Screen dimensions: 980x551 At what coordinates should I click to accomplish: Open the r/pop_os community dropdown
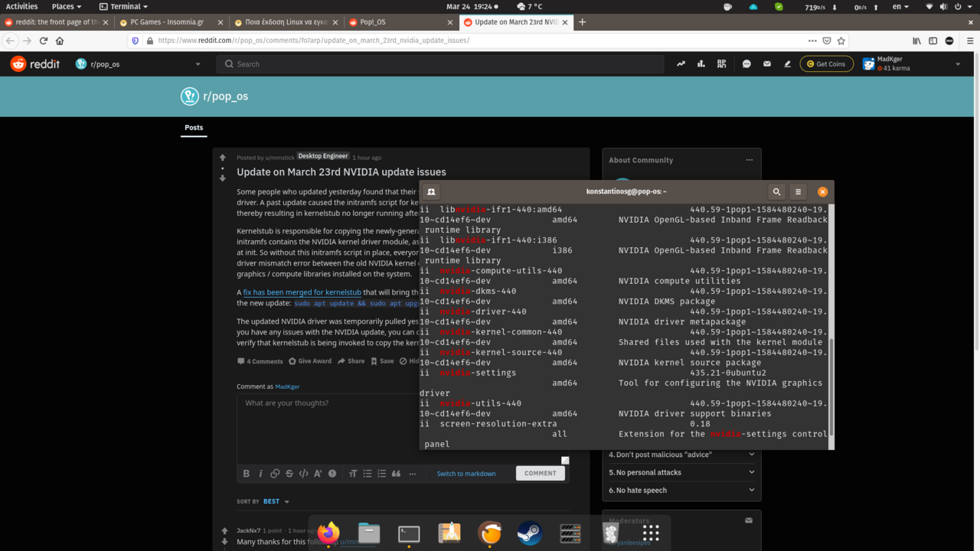coord(139,64)
